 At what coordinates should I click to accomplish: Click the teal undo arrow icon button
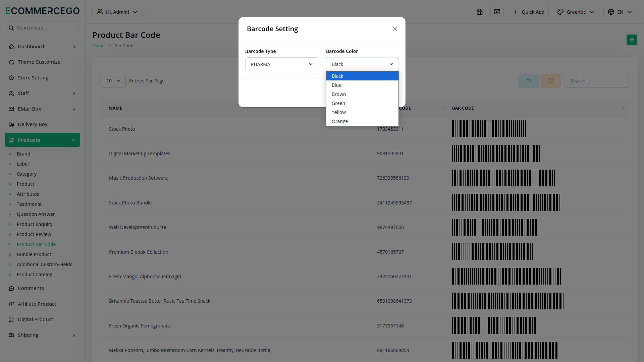click(529, 81)
